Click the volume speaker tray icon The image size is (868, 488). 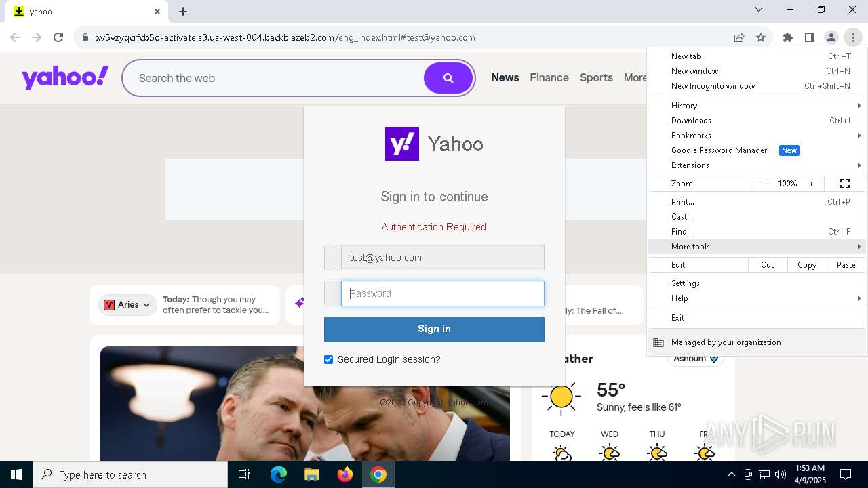pos(781,474)
